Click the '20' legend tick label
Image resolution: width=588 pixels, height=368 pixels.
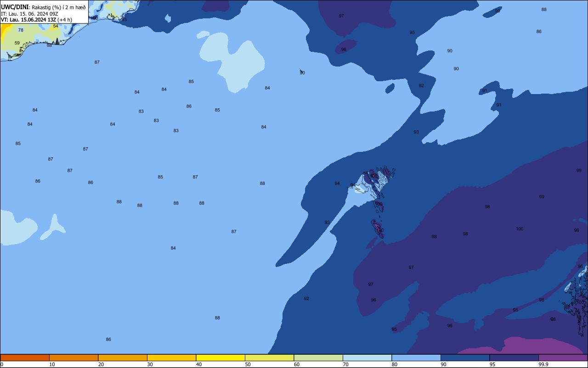[101, 364]
